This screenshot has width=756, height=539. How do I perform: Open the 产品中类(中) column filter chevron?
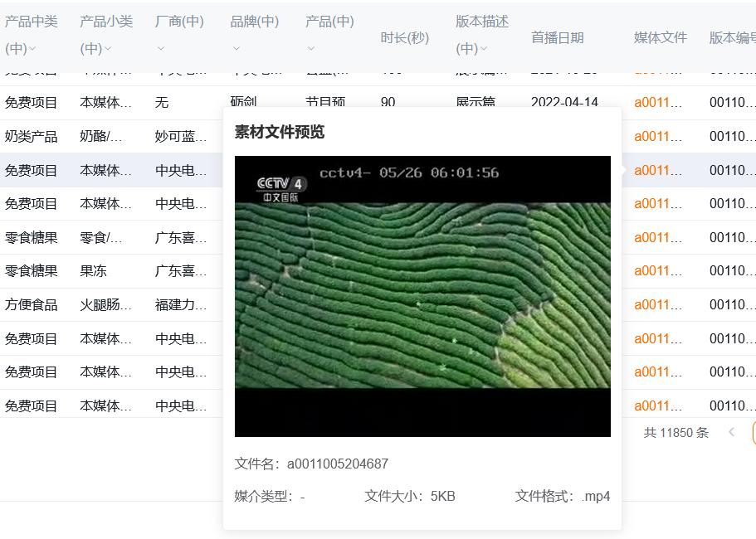[32, 49]
